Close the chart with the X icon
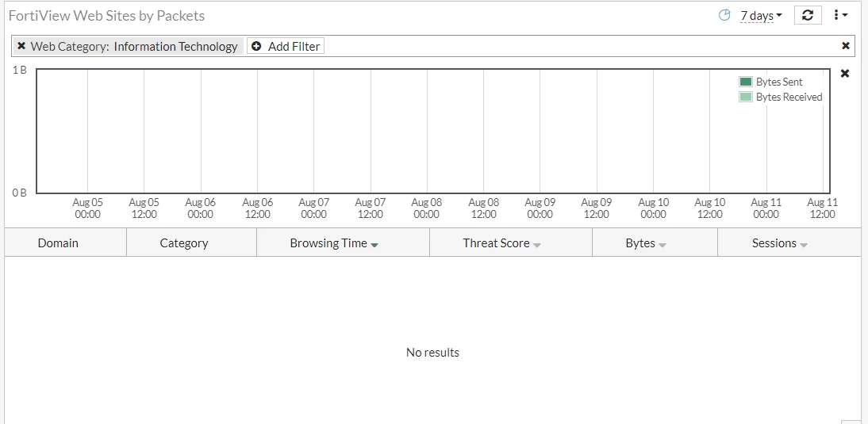The image size is (868, 424). [x=845, y=74]
